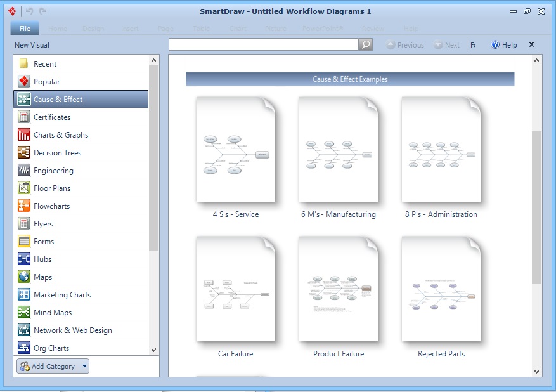This screenshot has width=556, height=392.
Task: Click the Org Charts icon
Action: point(23,348)
